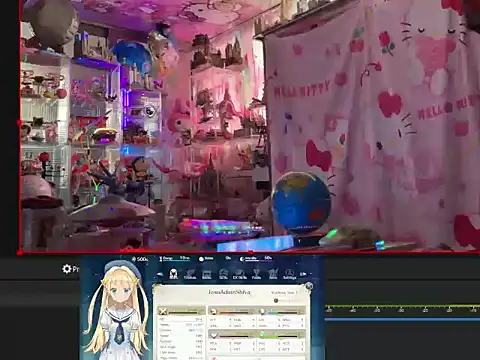Click the OBS Properties gear icon
The width and height of the screenshot is (480, 360).
[x=67, y=269]
